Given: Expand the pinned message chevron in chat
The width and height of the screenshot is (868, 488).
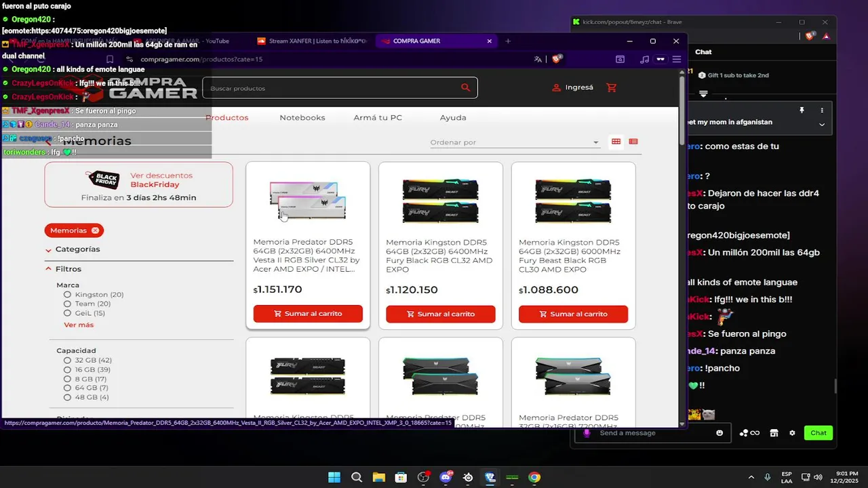Looking at the screenshot, I should click(x=822, y=125).
